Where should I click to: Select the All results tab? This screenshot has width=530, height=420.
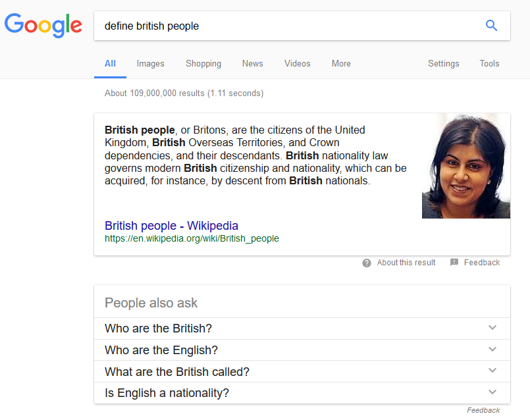(x=110, y=63)
